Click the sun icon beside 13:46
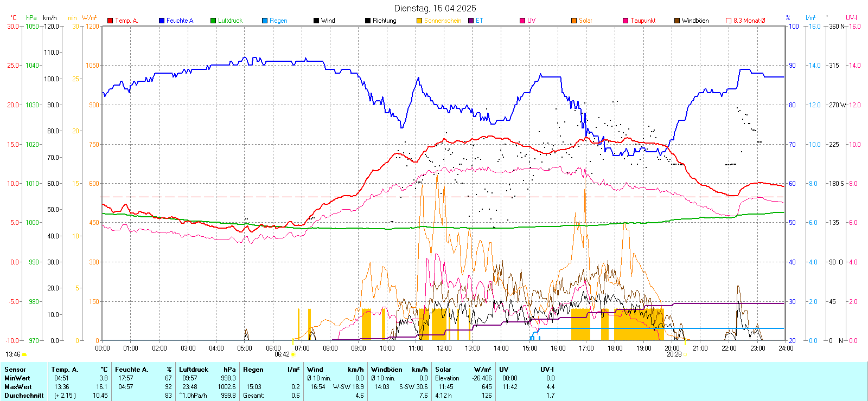 coord(24,354)
